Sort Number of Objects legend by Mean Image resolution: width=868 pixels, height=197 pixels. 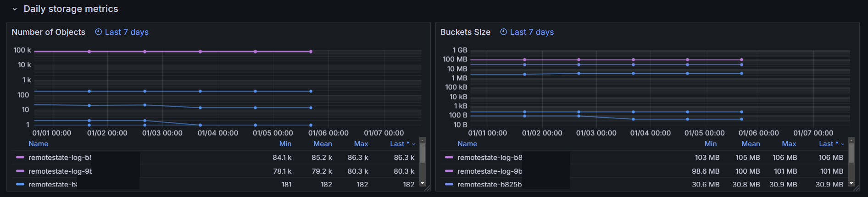point(323,144)
